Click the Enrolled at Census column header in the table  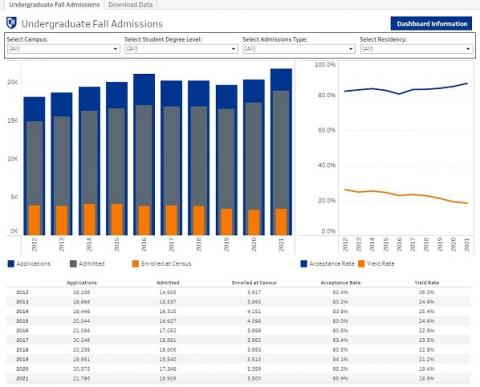click(x=254, y=283)
